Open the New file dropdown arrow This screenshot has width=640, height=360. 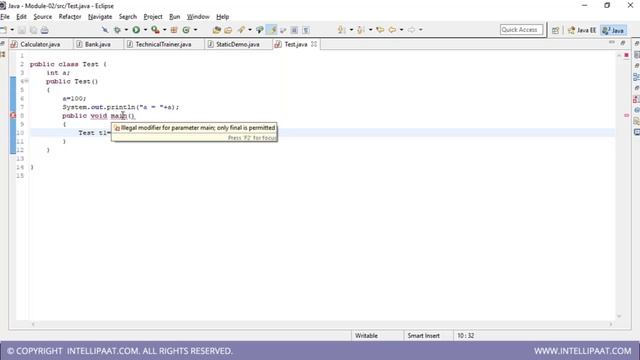tap(12, 30)
